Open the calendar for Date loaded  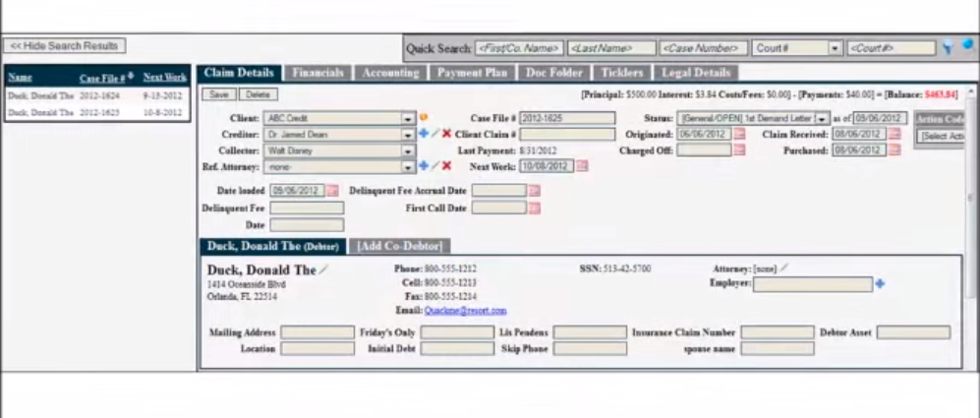(332, 191)
